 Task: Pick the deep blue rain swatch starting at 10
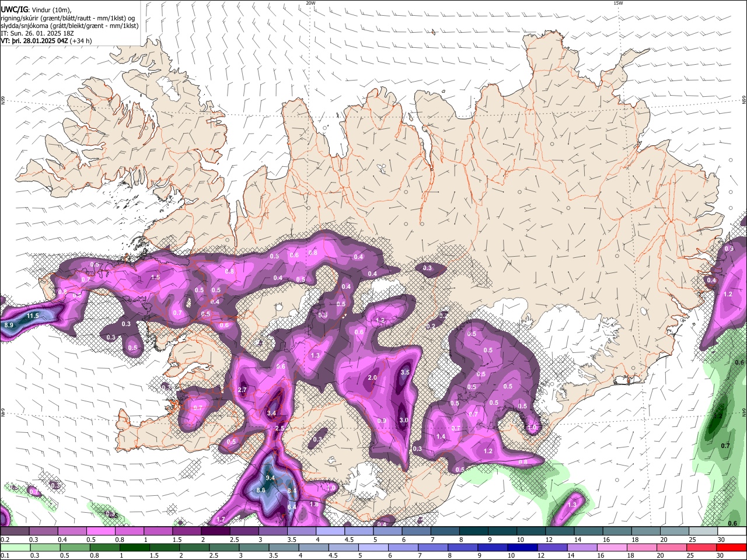(x=522, y=547)
